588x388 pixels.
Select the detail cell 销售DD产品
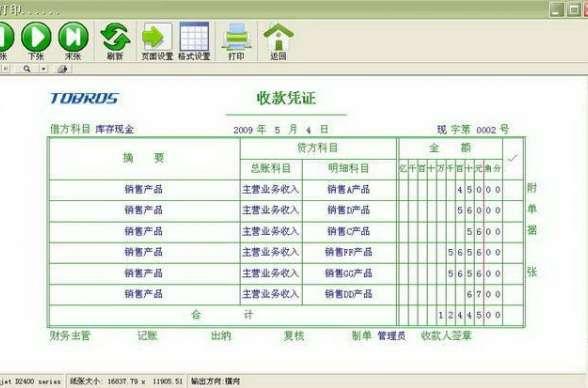(349, 294)
